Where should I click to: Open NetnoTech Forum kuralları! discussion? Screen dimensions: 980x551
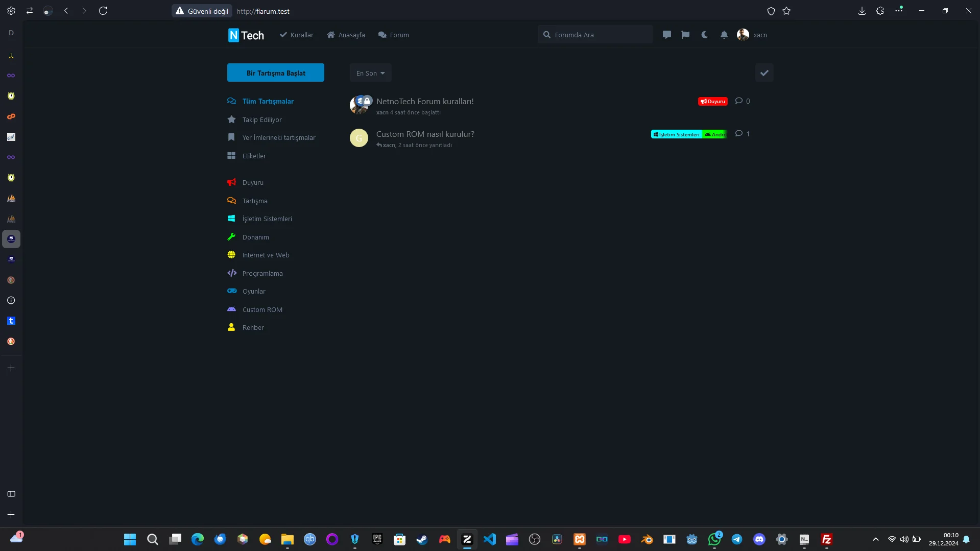pos(425,101)
